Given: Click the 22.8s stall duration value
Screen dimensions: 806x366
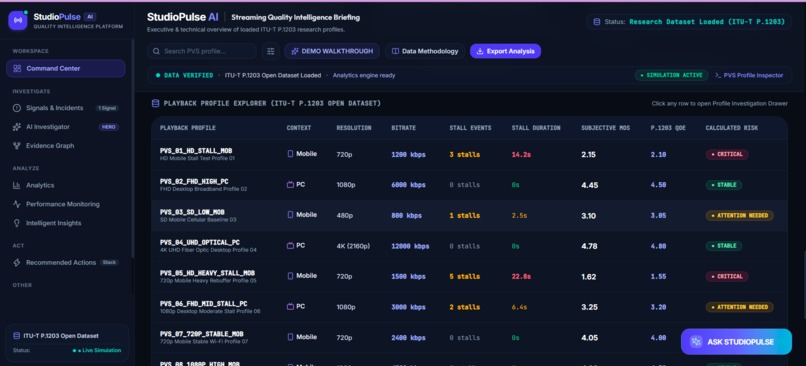Looking at the screenshot, I should click(x=521, y=277).
